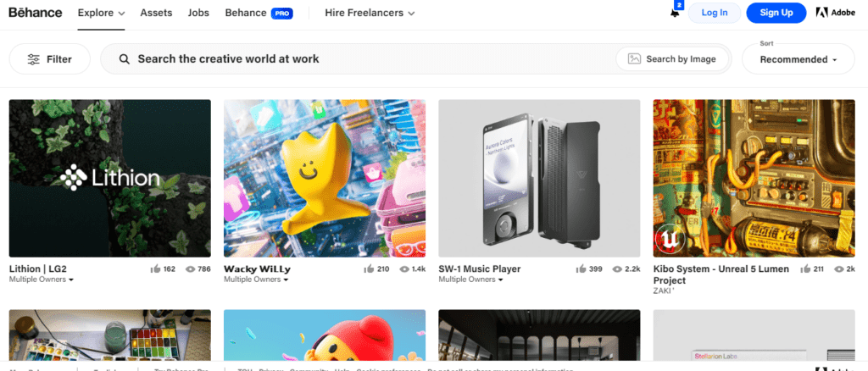Screen dimensions: 868x371
Task: Click views eye icon on SW-1 Music Player
Action: coord(617,269)
